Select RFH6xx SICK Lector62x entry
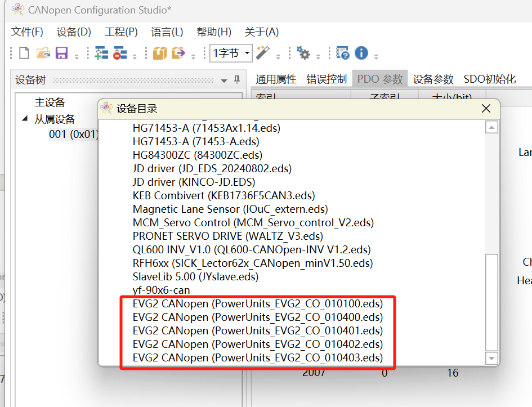The width and height of the screenshot is (532, 407). (253, 263)
